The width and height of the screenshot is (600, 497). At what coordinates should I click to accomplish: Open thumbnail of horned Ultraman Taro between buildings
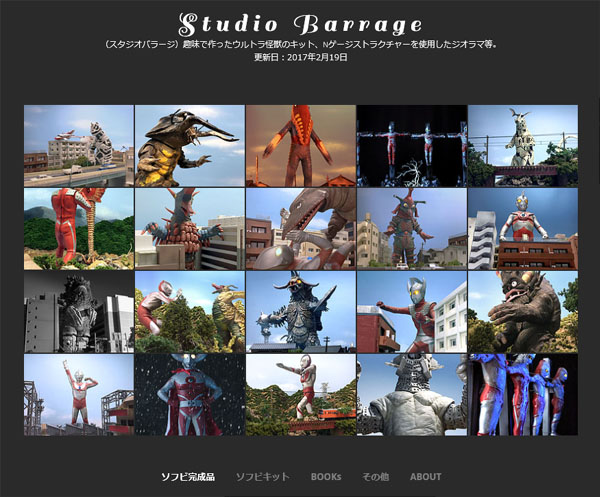click(412, 312)
